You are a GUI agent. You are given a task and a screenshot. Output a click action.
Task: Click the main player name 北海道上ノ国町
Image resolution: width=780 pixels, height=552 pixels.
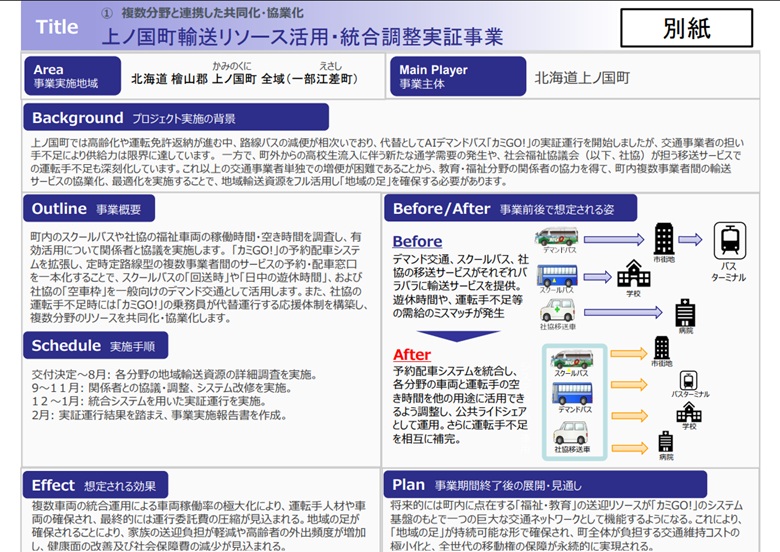(x=583, y=78)
